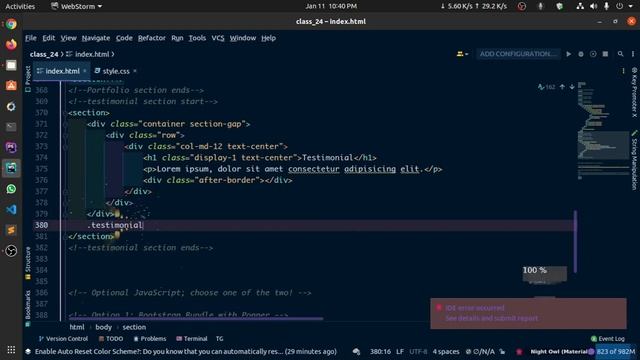
Task: Click the Debug bug icon in toolbar
Action: [x=581, y=54]
